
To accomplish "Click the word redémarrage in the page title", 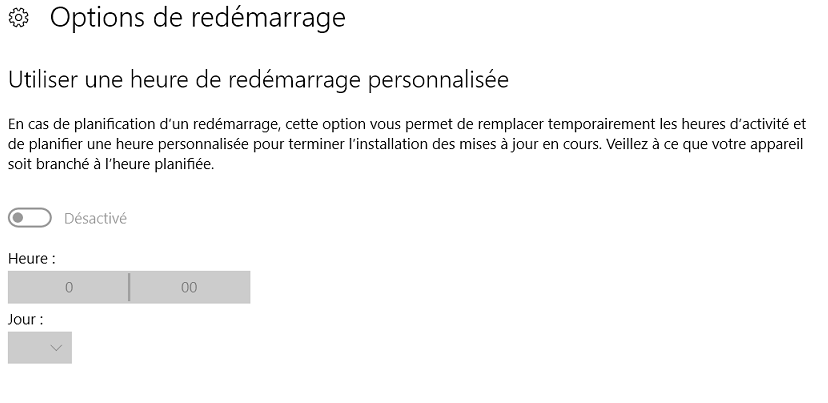I will [268, 19].
